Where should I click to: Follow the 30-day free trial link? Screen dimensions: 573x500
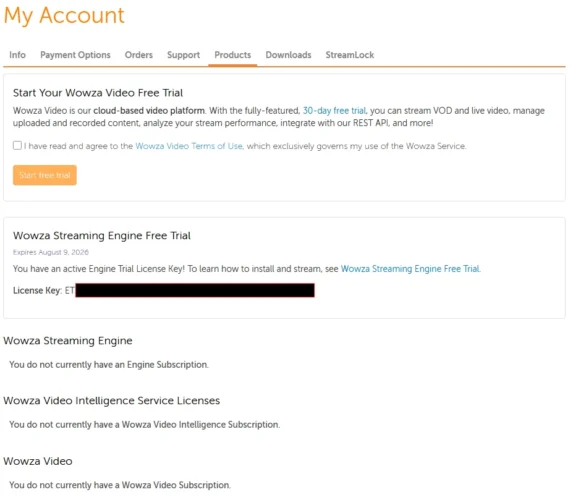tap(334, 111)
